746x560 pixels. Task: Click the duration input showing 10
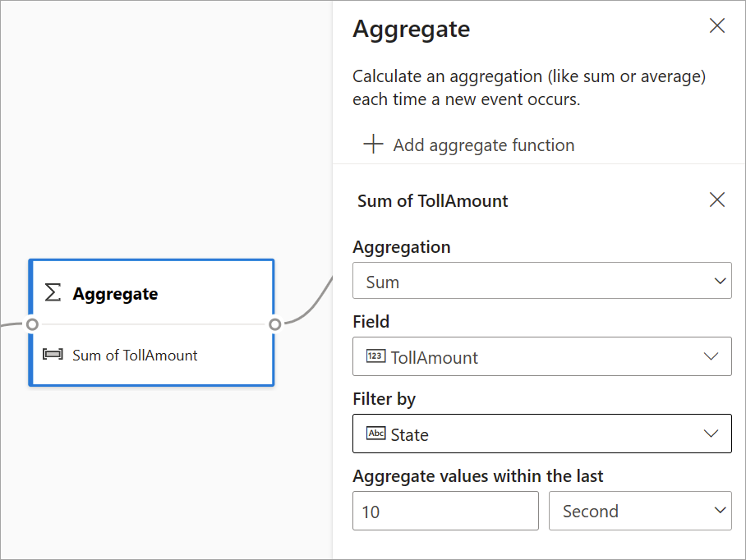444,511
